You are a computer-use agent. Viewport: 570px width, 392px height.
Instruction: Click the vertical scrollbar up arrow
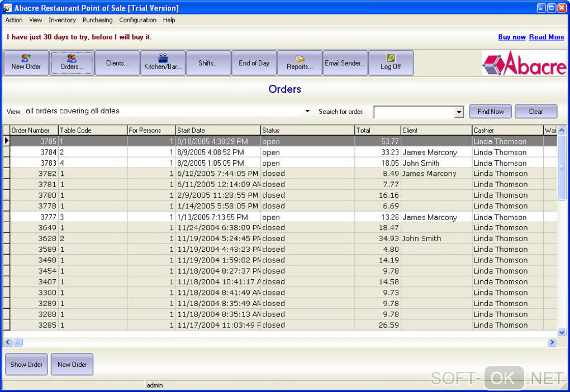562,130
